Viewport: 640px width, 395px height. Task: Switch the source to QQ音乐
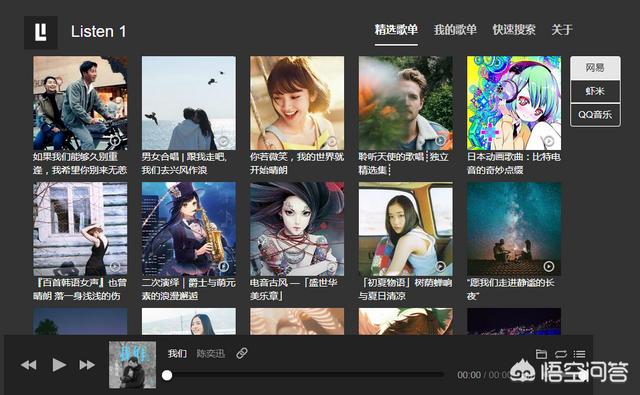pos(595,115)
